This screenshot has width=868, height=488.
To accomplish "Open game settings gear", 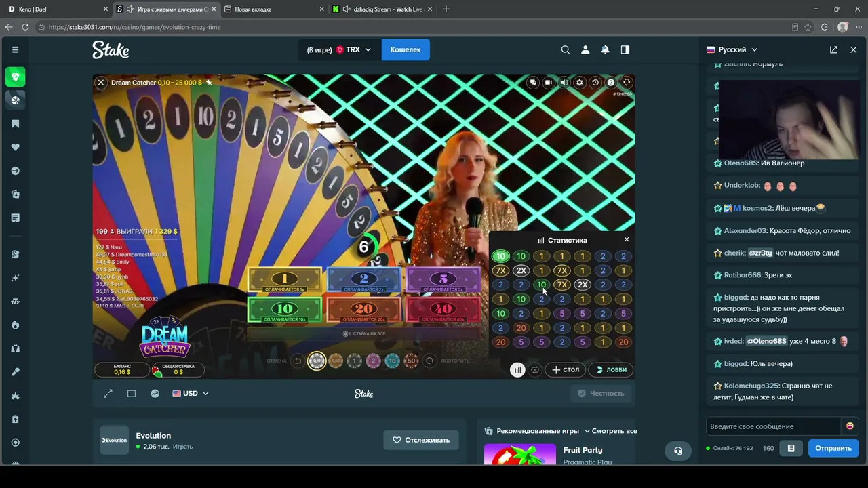I will pyautogui.click(x=580, y=83).
